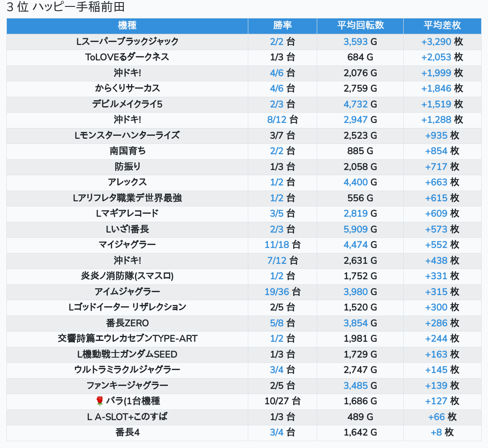Select L機動戦士ガンダムSEED machine name

pos(127,354)
